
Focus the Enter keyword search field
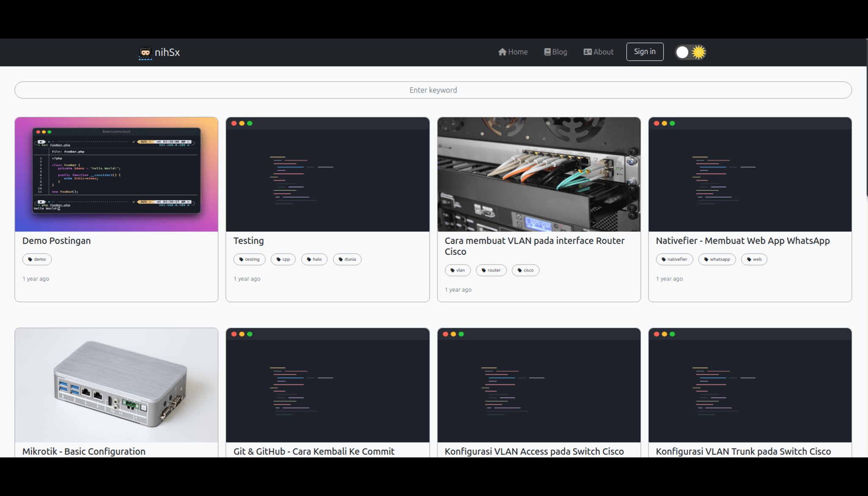(x=433, y=90)
